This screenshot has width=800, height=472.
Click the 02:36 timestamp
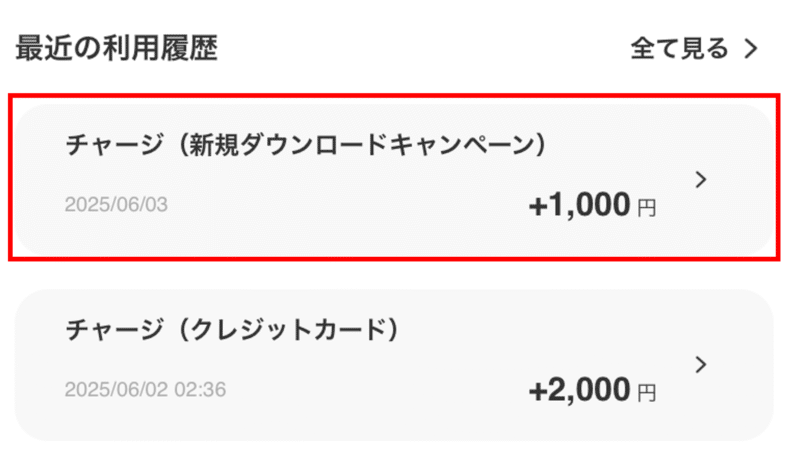[x=200, y=390]
